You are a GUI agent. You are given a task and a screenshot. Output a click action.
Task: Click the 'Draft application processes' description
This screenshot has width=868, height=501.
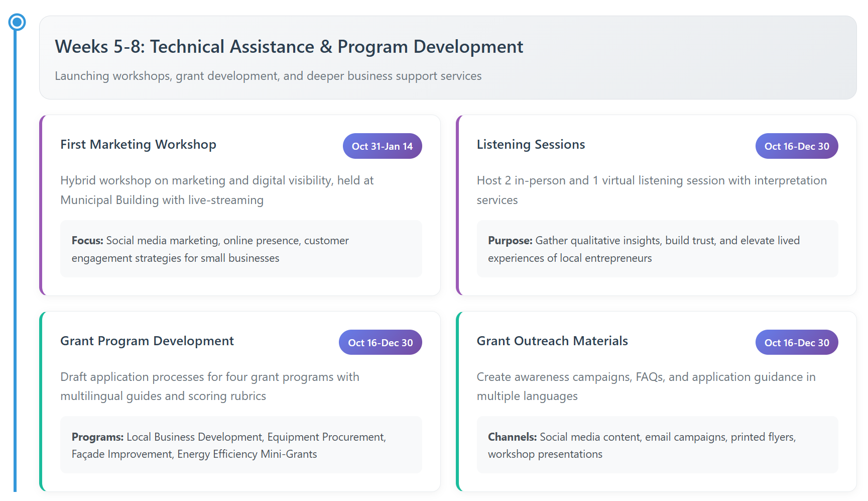coord(210,386)
